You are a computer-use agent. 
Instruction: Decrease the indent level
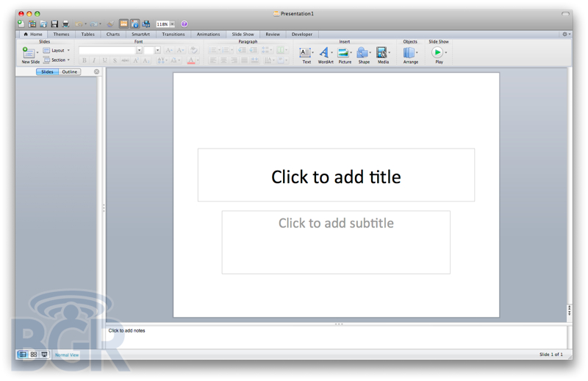[242, 50]
